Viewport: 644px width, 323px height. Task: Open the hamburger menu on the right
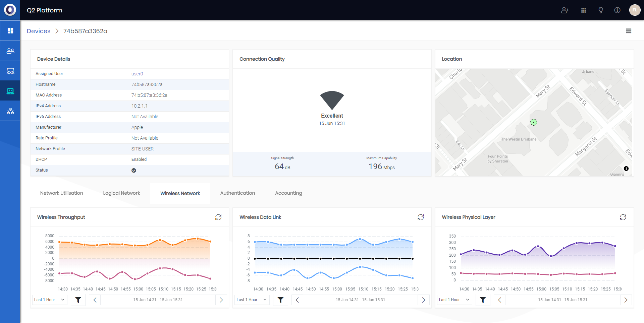[x=629, y=31]
